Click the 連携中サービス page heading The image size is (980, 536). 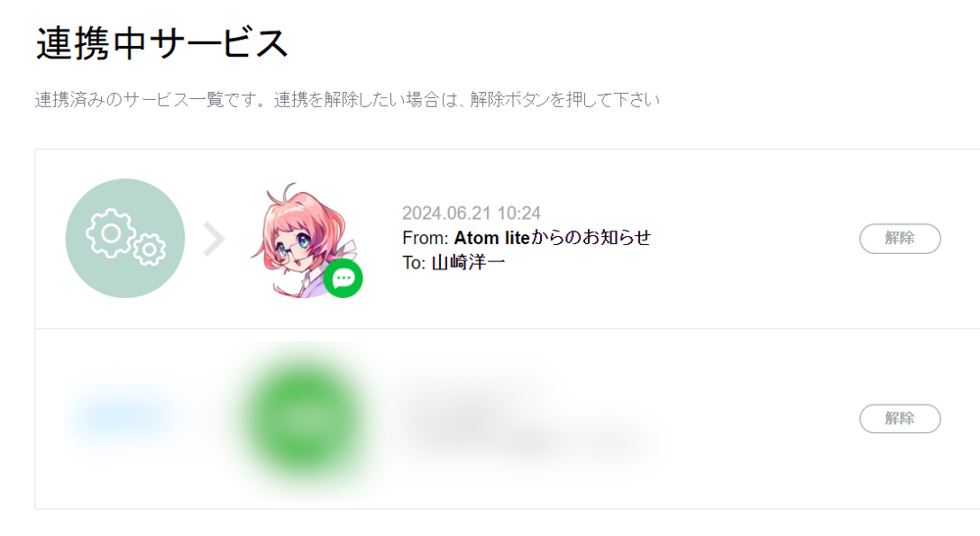[162, 43]
